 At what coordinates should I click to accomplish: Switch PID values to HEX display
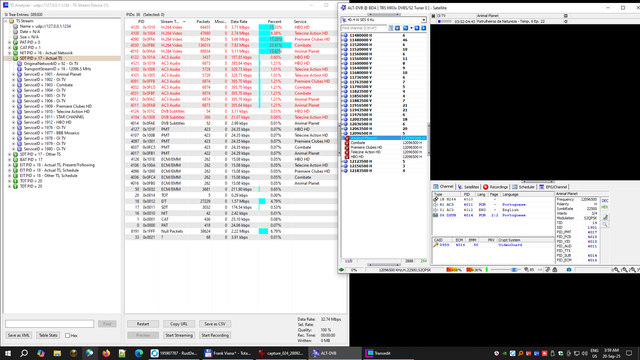pos(604,207)
